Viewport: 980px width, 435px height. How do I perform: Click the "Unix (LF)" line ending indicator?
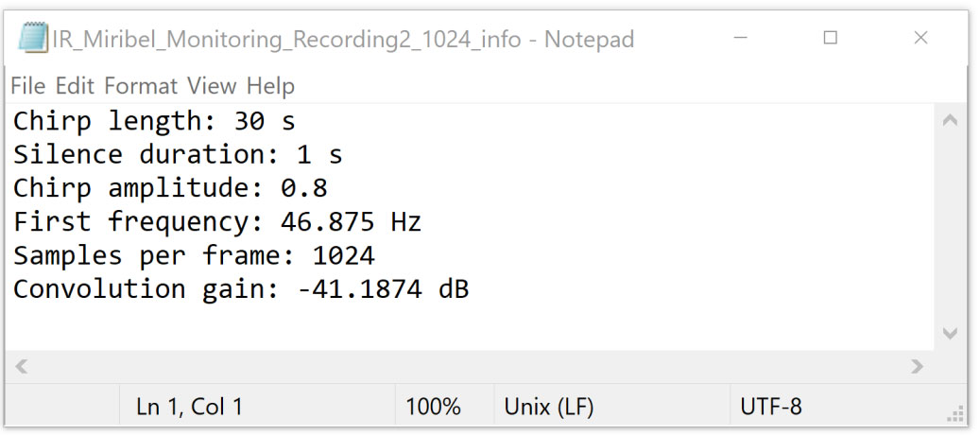tap(549, 407)
